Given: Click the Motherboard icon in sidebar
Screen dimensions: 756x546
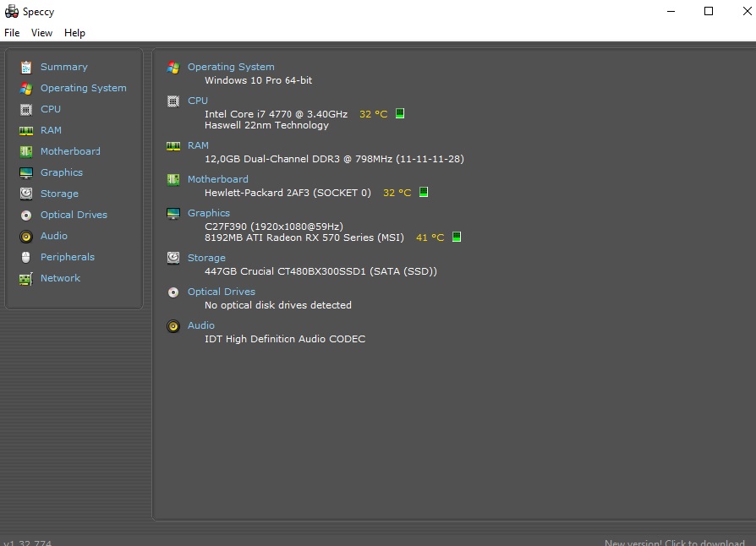Looking at the screenshot, I should click(x=26, y=152).
